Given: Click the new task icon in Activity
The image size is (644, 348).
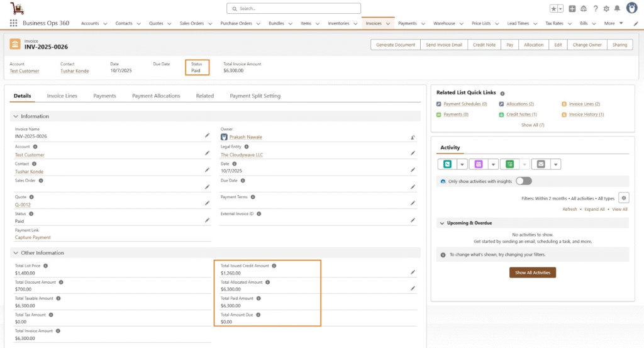Looking at the screenshot, I should point(509,164).
